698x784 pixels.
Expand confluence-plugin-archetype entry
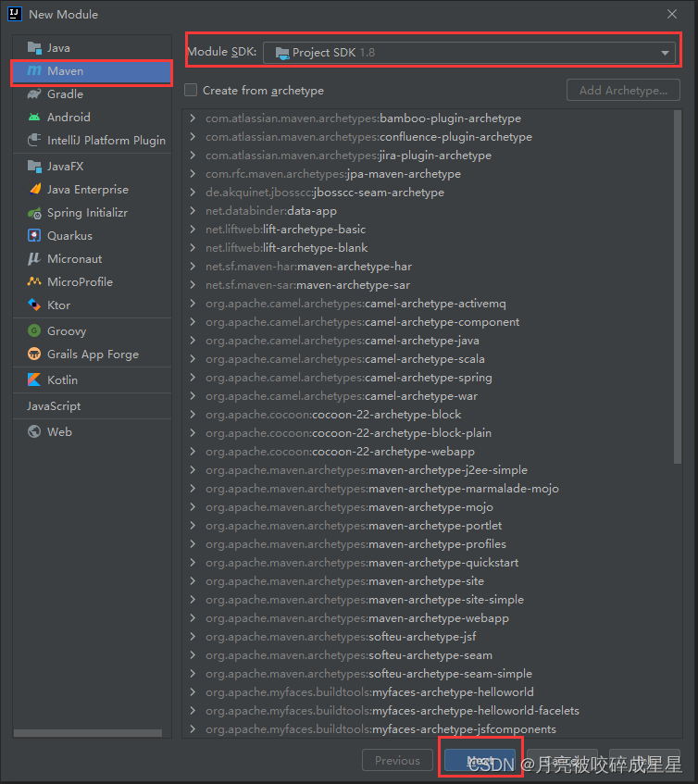(193, 137)
